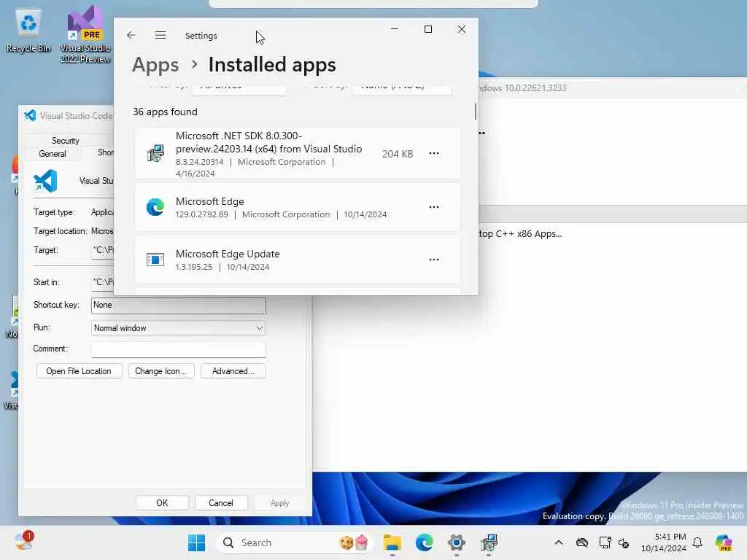Switch to the General tab
Viewport: 747px width, 560px height.
[53, 154]
